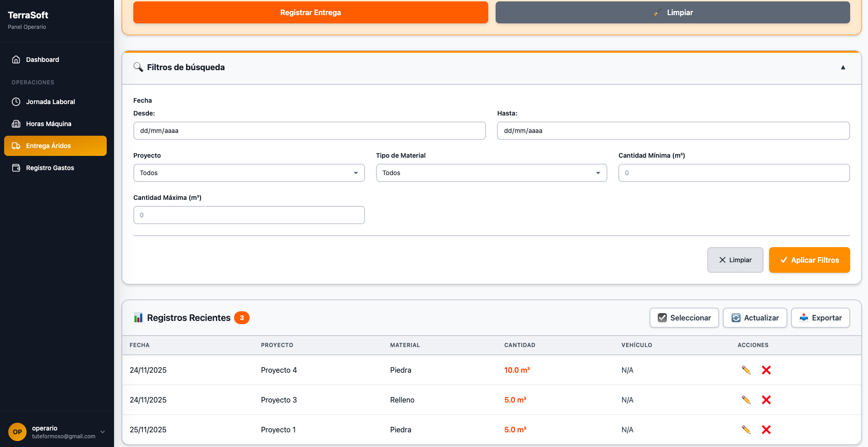Click the pencil edit icon for Proyecto 3
The height and width of the screenshot is (447, 868).
point(746,400)
